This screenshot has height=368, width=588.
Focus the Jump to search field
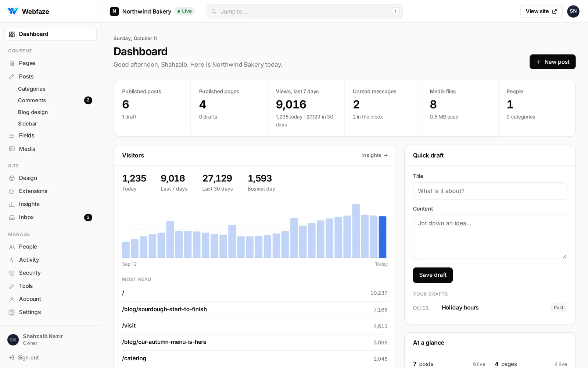(304, 11)
